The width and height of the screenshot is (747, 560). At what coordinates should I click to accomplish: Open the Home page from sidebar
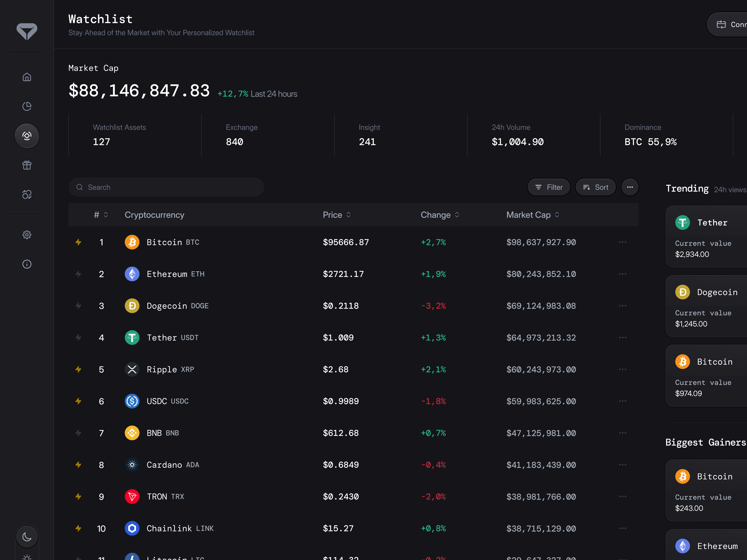coord(27,77)
